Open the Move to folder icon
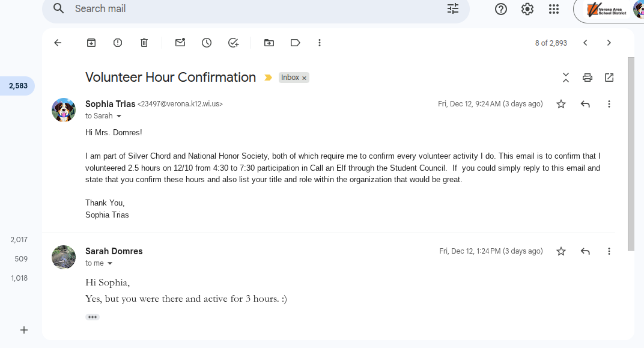The height and width of the screenshot is (348, 644). (x=269, y=43)
